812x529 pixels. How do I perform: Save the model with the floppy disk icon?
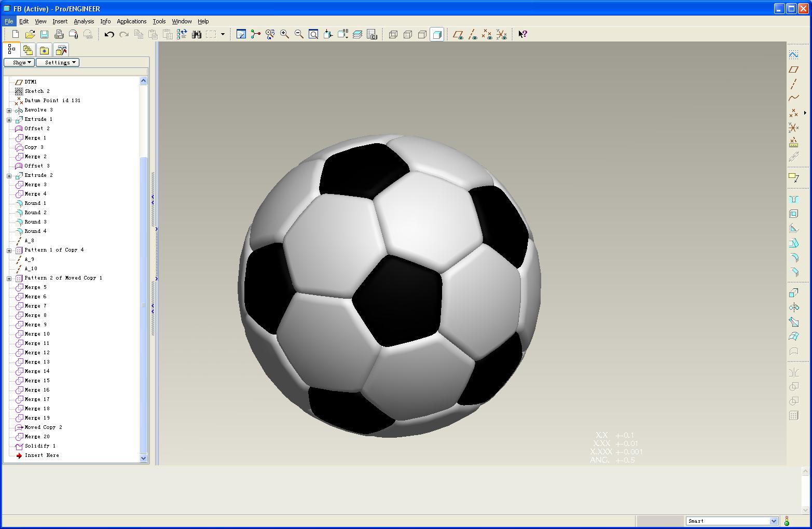44,34
